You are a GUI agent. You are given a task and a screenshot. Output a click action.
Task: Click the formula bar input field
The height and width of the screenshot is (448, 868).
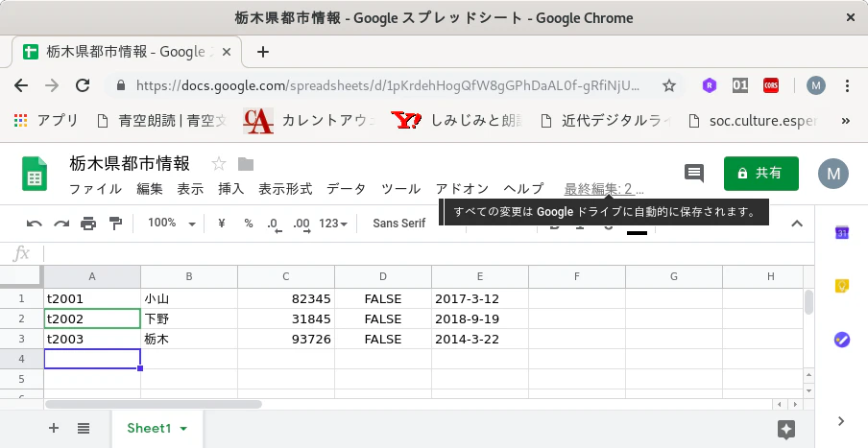click(428, 253)
